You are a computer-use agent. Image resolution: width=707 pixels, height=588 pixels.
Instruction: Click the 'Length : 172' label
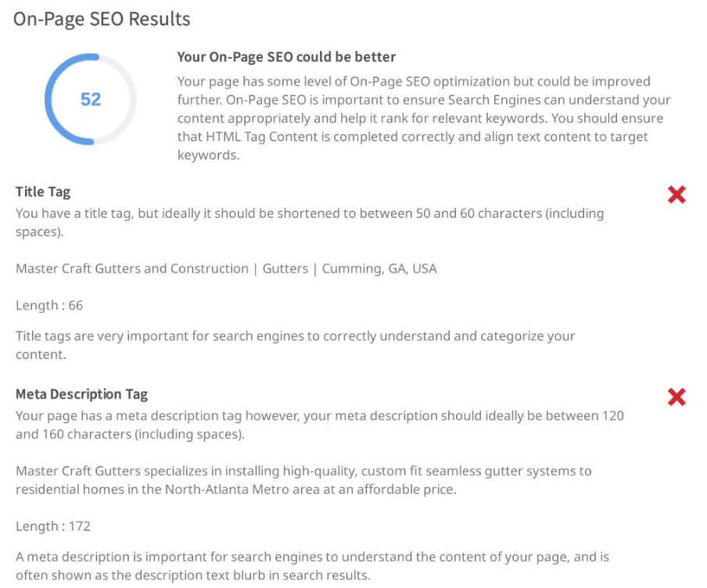pyautogui.click(x=52, y=526)
